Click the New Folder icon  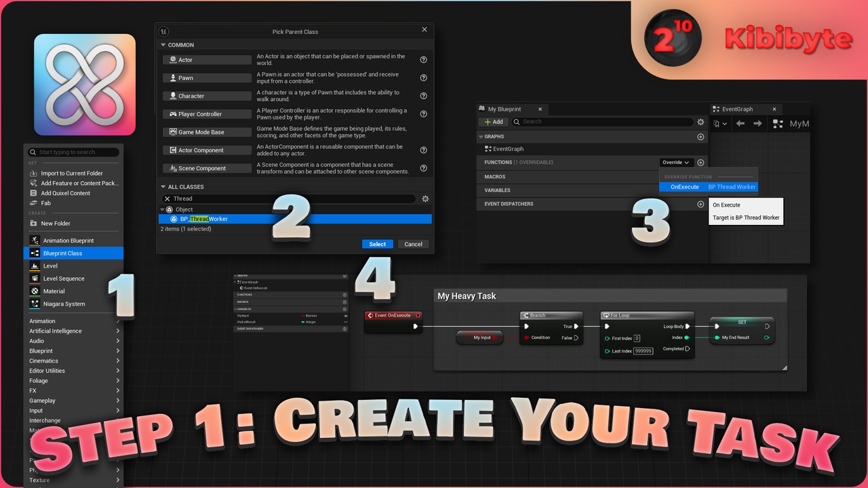coord(34,223)
